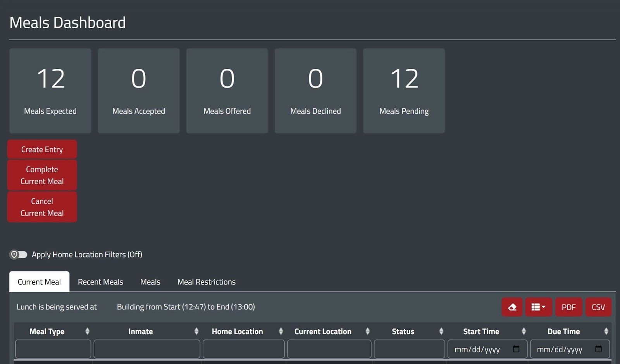Sort by Due Time column arrows
The image size is (620, 364).
coord(606,331)
